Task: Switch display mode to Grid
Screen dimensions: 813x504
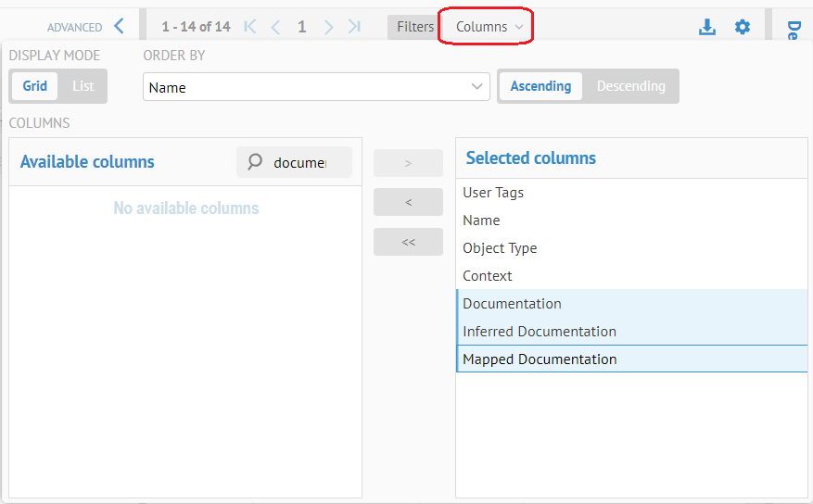Action: coord(35,86)
